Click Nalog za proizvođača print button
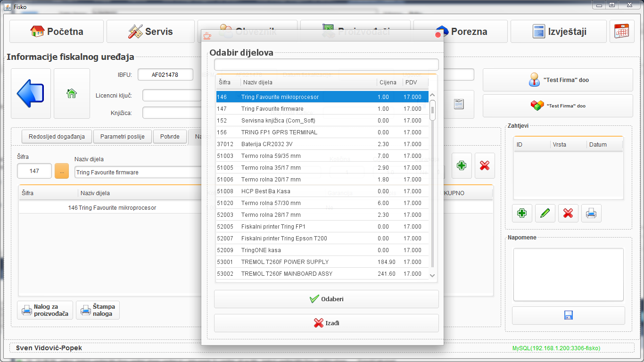Screen dimensions: 644x362 (x=45, y=310)
